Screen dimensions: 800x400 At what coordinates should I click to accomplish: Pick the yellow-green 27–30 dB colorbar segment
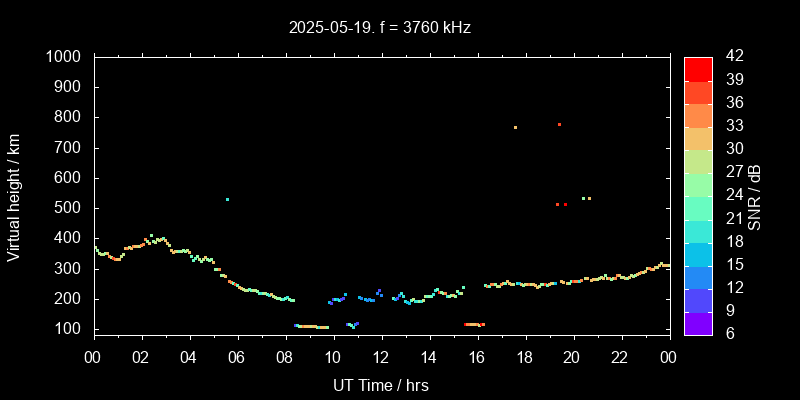[x=698, y=160]
